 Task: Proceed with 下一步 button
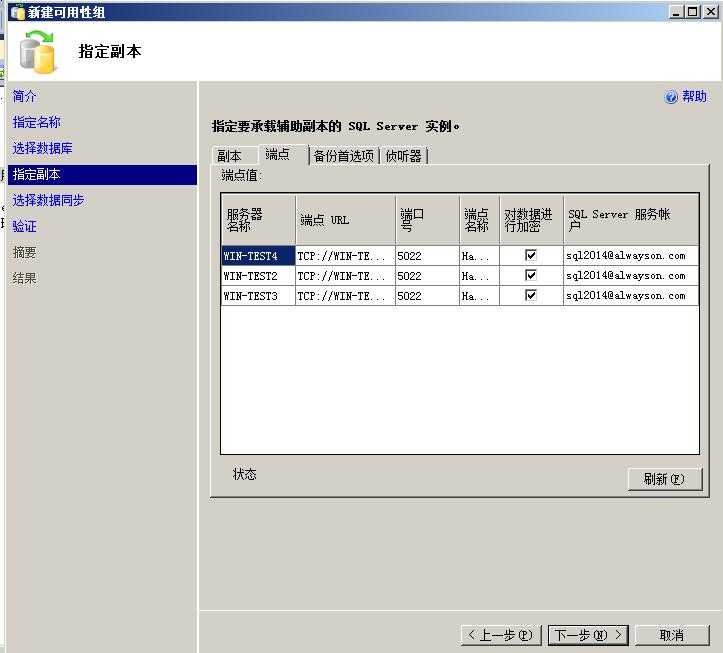[588, 635]
